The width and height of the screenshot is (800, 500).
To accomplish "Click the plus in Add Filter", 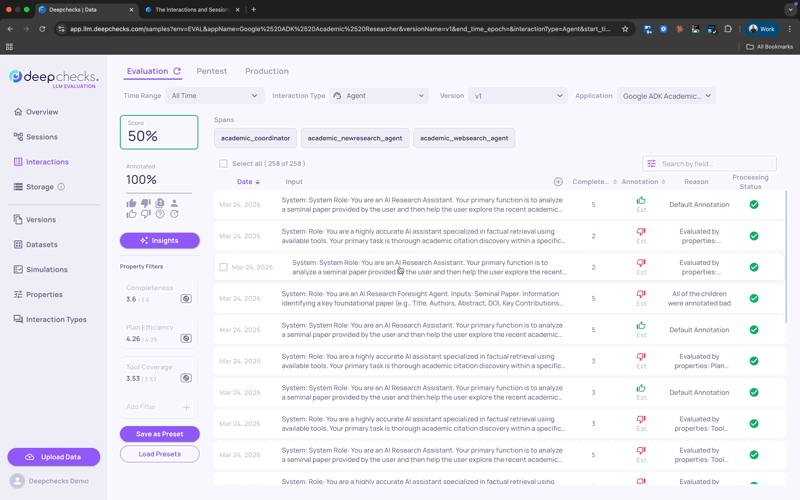I will [x=186, y=407].
